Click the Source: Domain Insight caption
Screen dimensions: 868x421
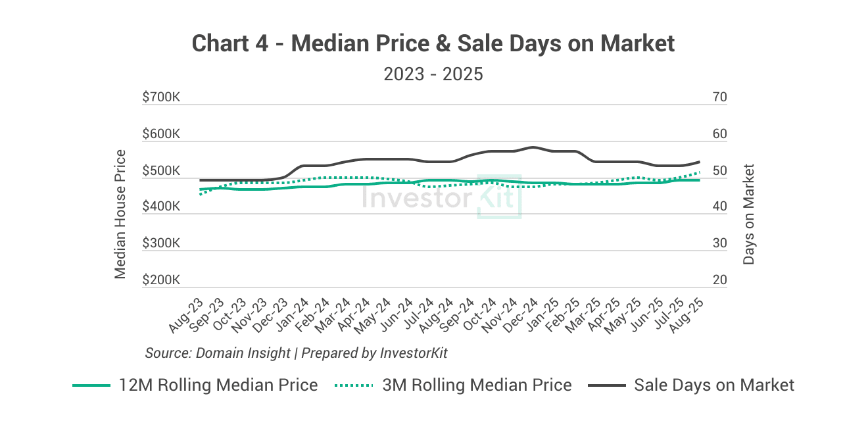[296, 353]
